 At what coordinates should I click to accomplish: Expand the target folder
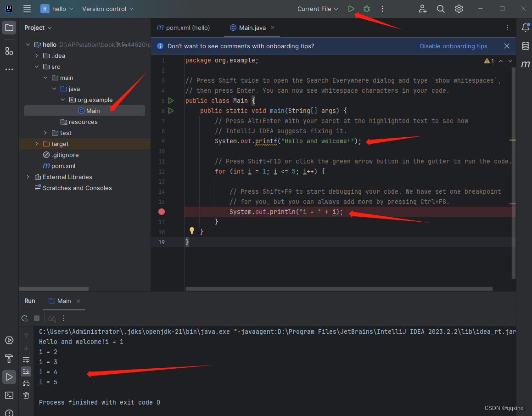pyautogui.click(x=37, y=144)
